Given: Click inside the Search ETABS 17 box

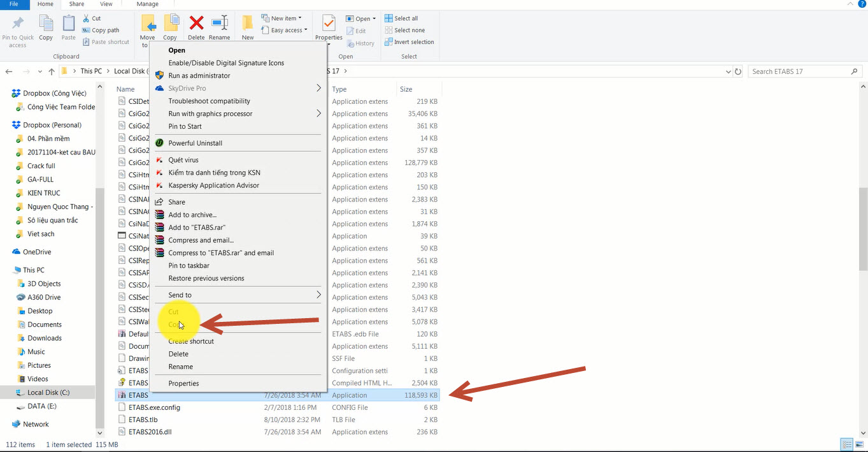Looking at the screenshot, I should pyautogui.click(x=798, y=71).
